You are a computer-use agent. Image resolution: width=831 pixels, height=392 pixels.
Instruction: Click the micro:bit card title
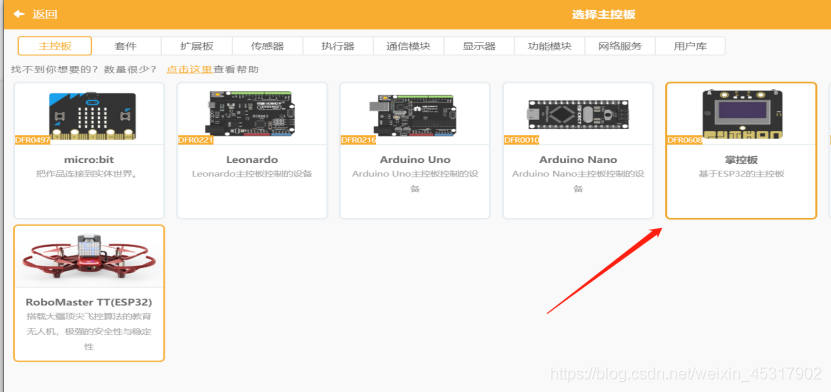pyautogui.click(x=89, y=159)
